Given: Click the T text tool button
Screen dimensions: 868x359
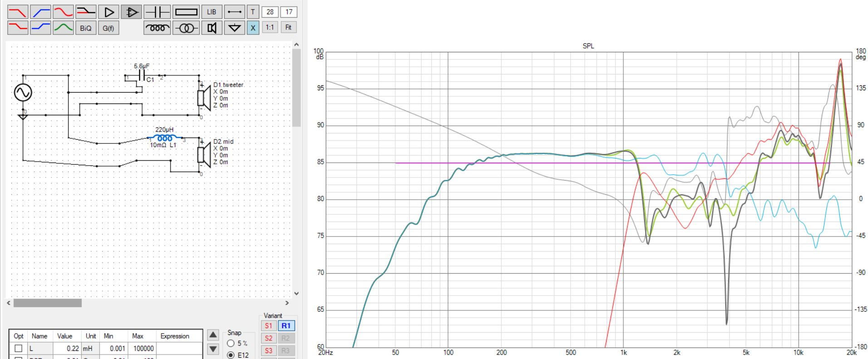Looking at the screenshot, I should (253, 12).
